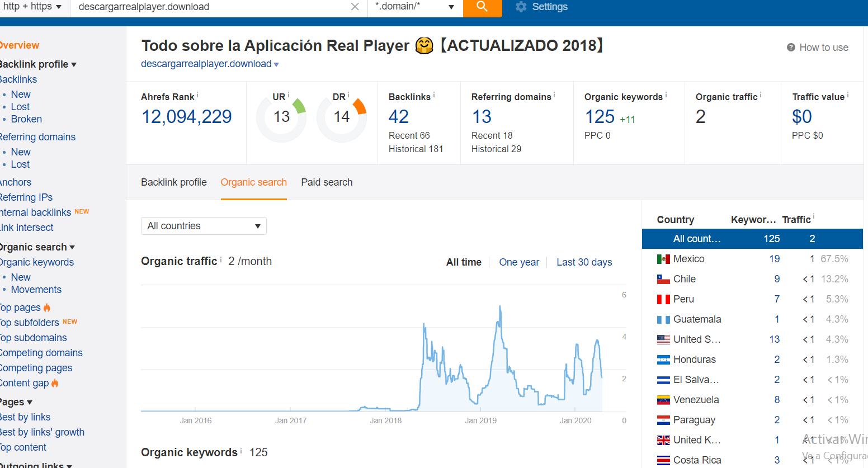Open Top subdomains report
Viewport: 868px width, 468px height.
point(33,338)
